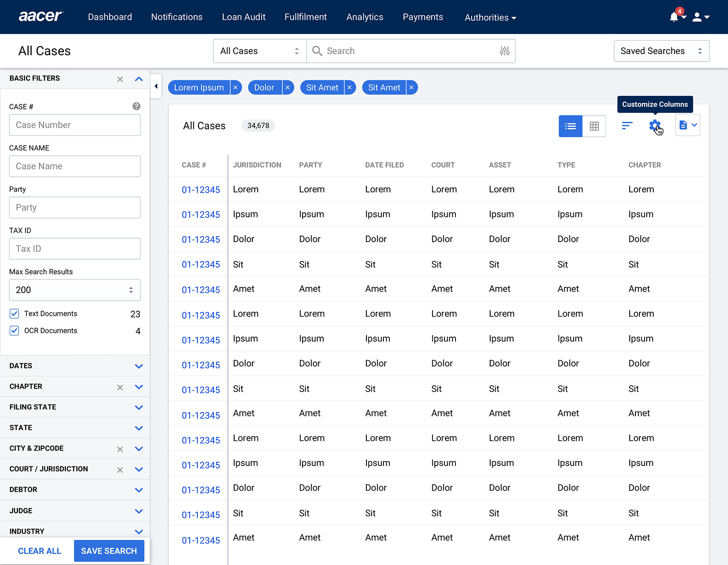Click Clear All filters link
This screenshot has width=728, height=565.
click(x=40, y=551)
